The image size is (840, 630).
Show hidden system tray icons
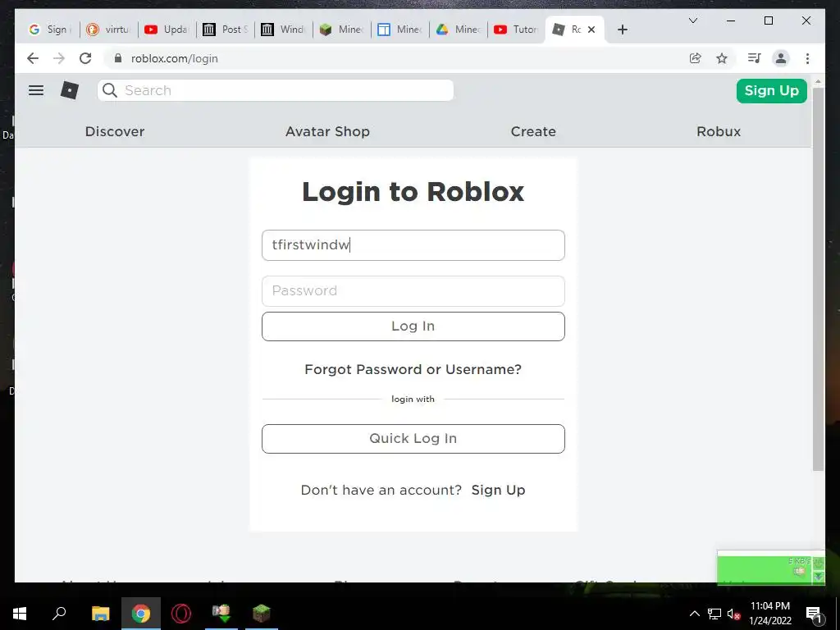(x=694, y=614)
